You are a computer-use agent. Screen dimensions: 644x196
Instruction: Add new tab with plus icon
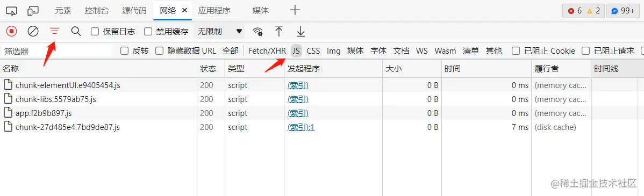pos(295,11)
